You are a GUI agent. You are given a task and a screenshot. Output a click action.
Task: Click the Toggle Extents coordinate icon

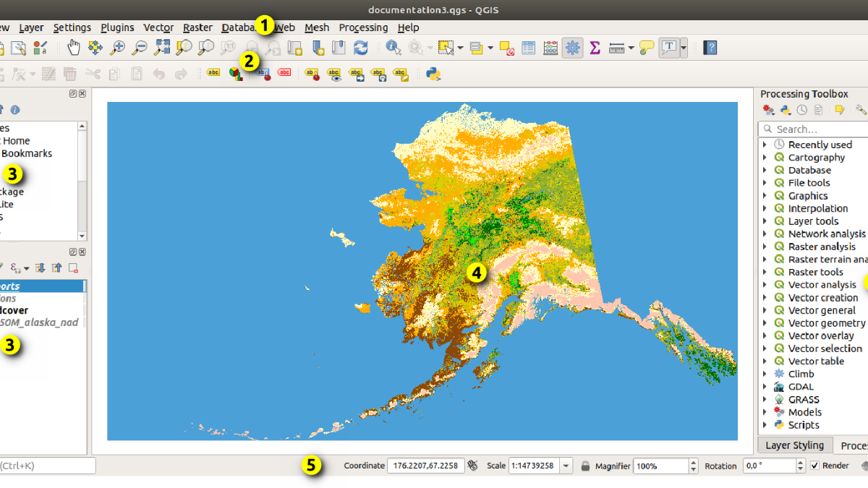(x=473, y=466)
